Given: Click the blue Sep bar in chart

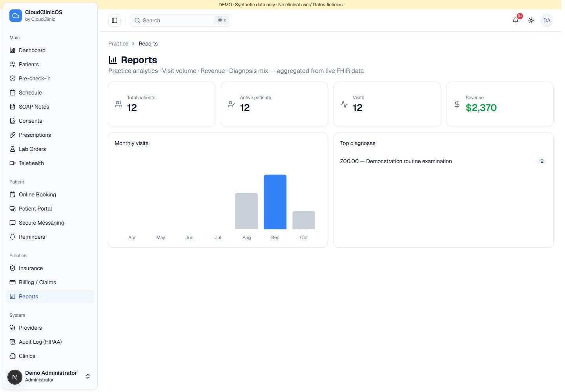Looking at the screenshot, I should 275,202.
